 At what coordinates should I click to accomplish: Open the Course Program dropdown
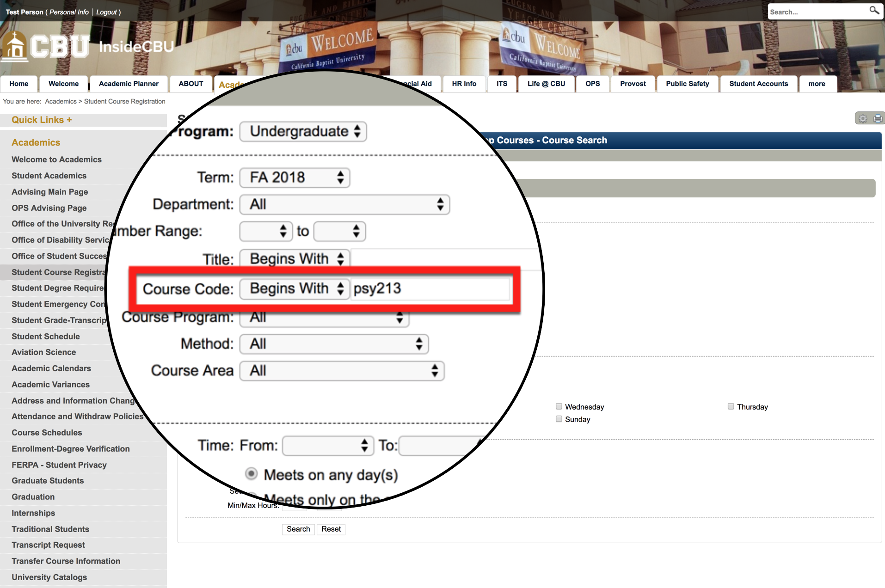tap(324, 318)
